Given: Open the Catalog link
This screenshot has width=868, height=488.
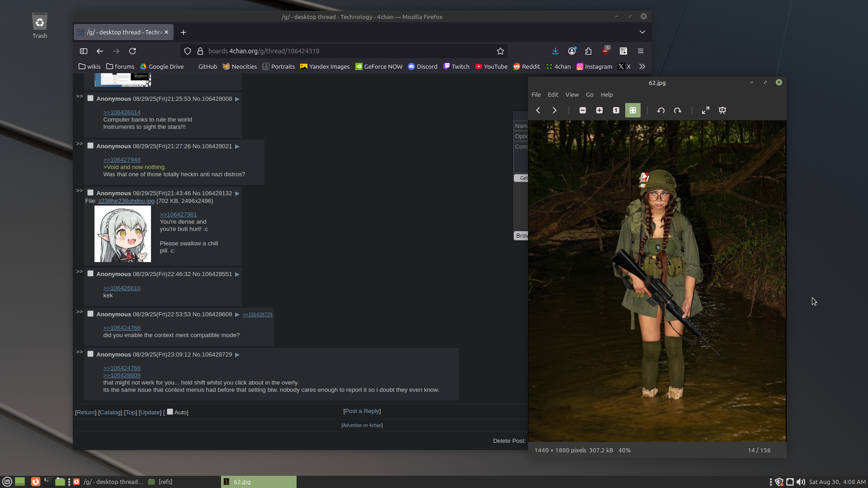Looking at the screenshot, I should pos(110,412).
